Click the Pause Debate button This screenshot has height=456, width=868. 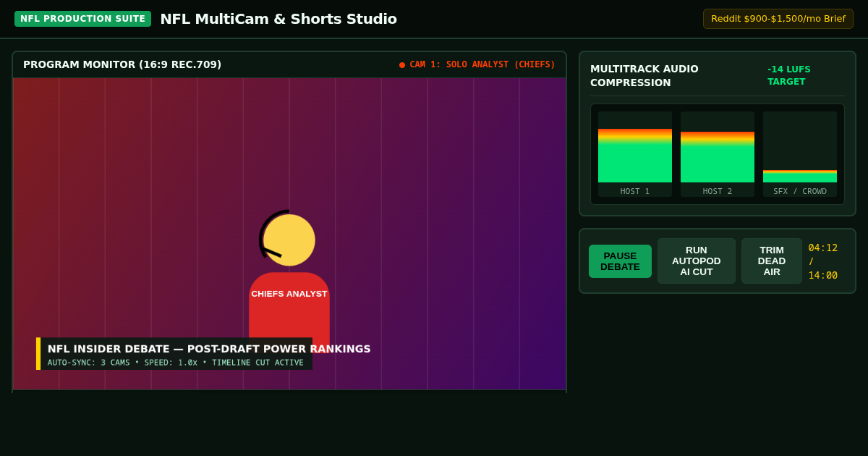(620, 261)
